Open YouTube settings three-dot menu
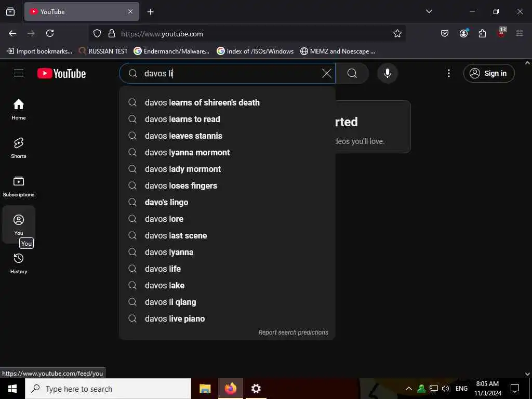This screenshot has width=532, height=399. [x=448, y=73]
